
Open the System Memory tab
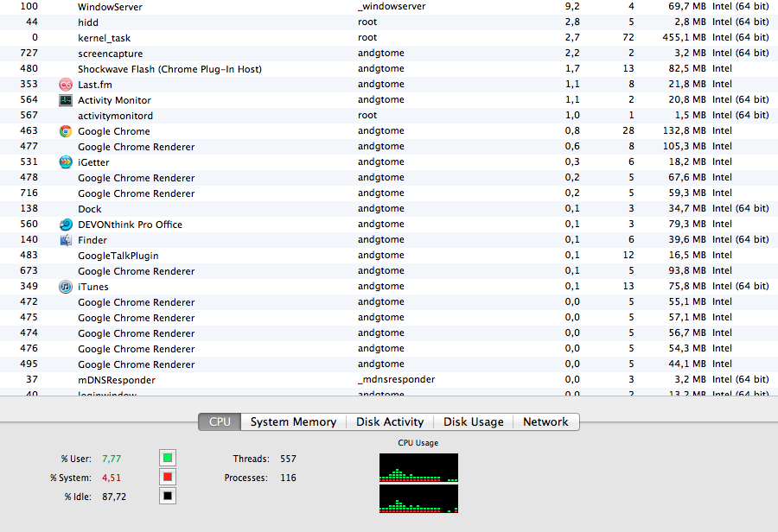coord(293,422)
